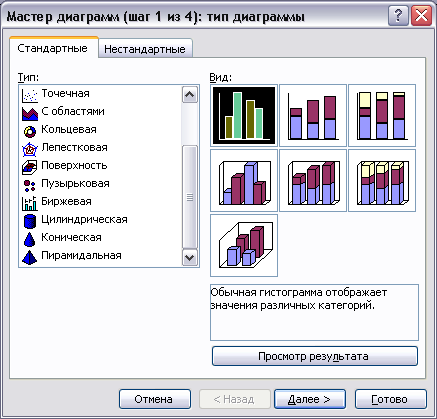Open the Стандартные tab
This screenshot has height=419, width=437.
[53, 48]
